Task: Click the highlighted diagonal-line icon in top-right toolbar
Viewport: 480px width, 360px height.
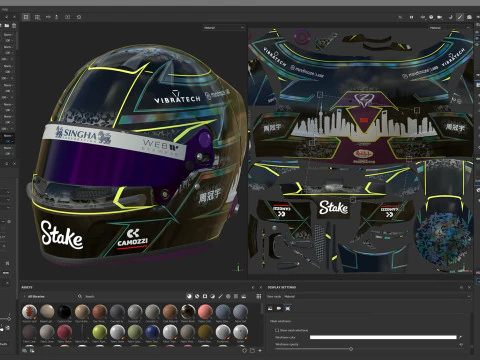Action: (460, 17)
